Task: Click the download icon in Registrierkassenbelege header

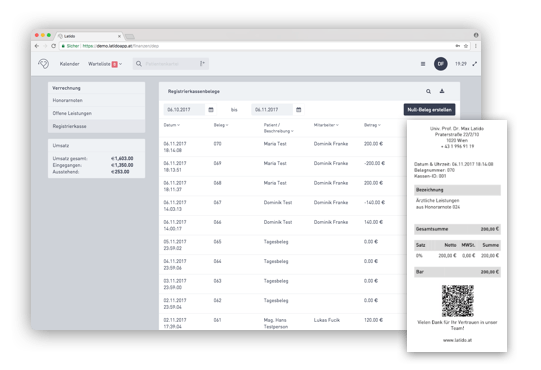Action: pyautogui.click(x=442, y=91)
